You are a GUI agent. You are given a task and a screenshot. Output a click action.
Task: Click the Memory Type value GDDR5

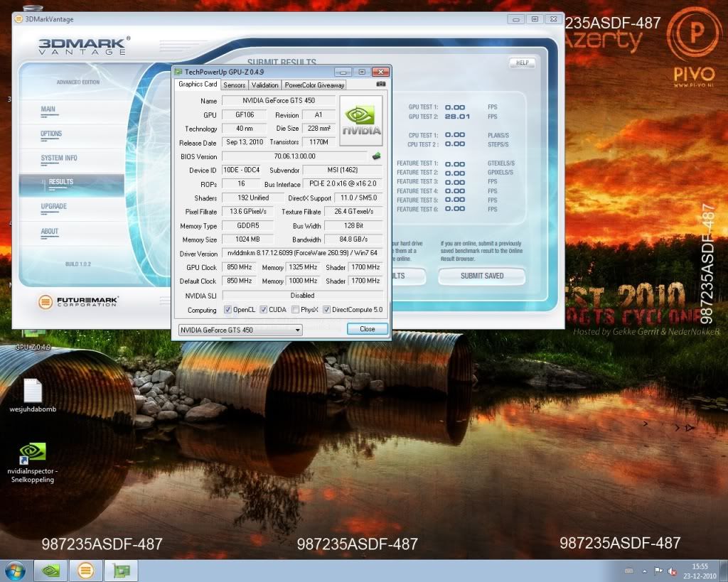(247, 225)
